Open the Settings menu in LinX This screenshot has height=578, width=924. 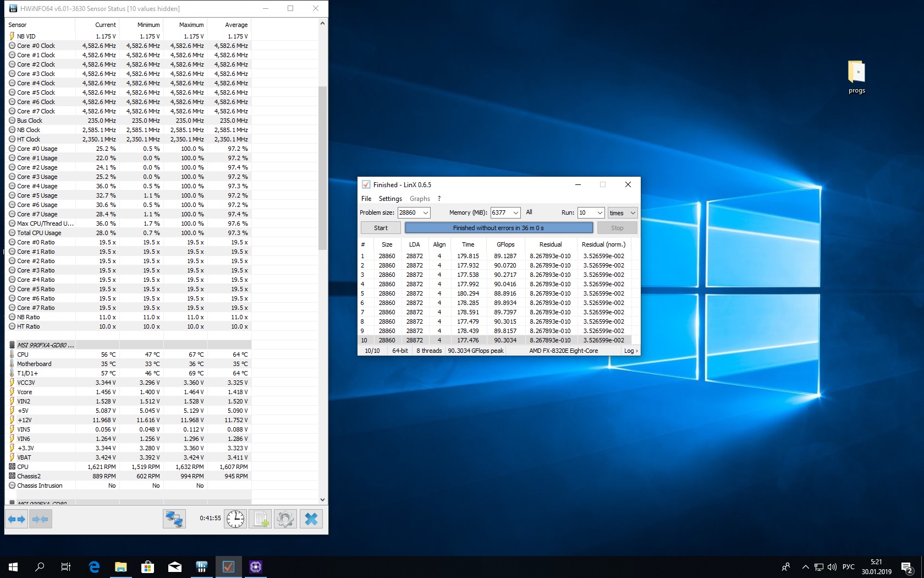pyautogui.click(x=390, y=199)
